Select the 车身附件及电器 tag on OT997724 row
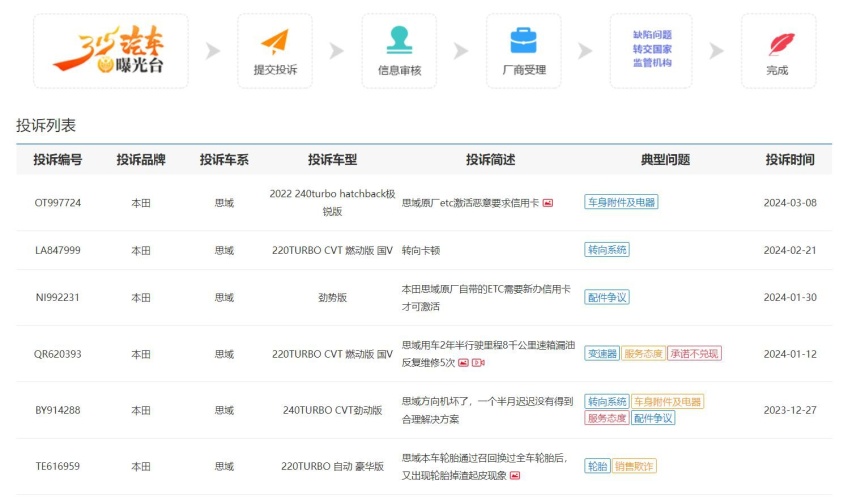Screen dimensions: 852x497 point(621,202)
